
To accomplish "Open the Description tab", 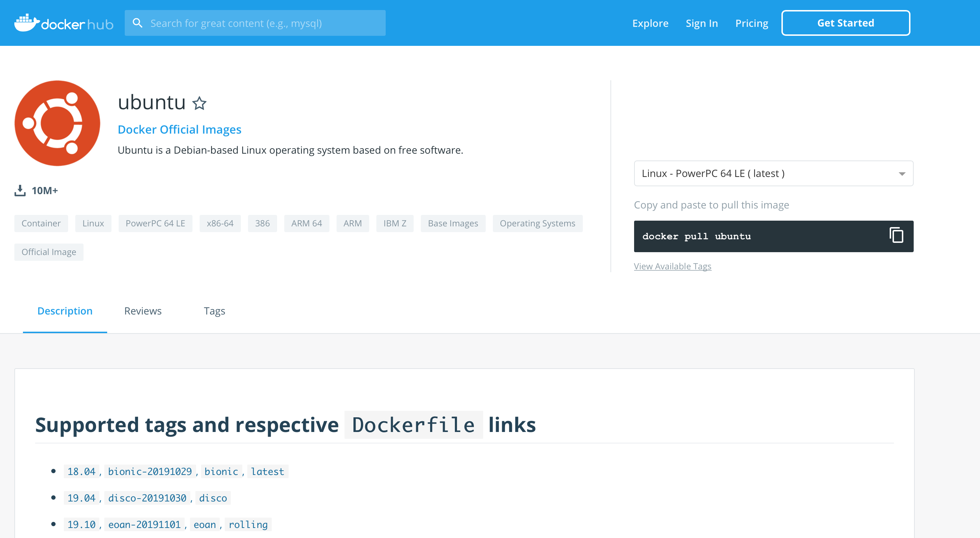I will pos(65,311).
